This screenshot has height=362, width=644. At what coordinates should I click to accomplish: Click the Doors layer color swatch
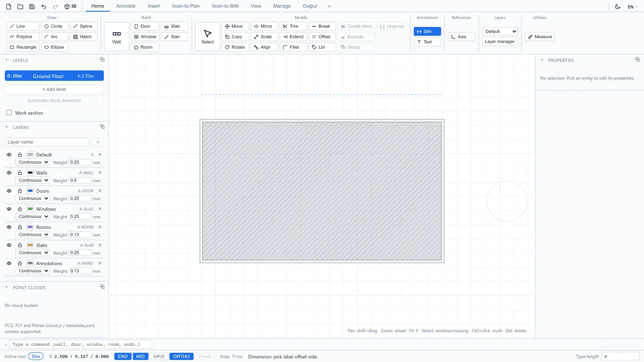coord(30,191)
